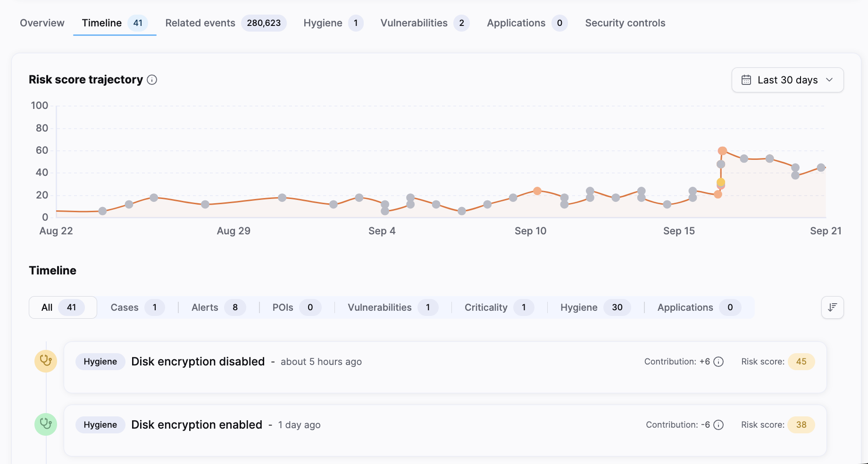Click the risk score badge 45

click(x=801, y=362)
